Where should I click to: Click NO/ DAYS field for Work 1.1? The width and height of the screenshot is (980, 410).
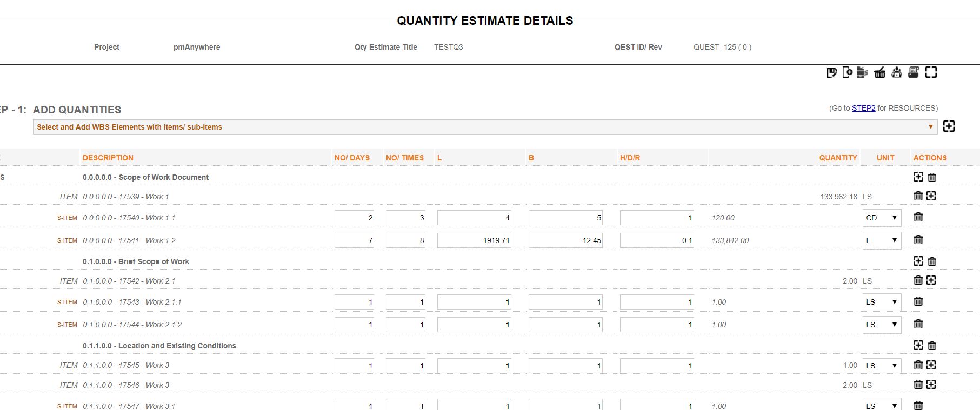(354, 218)
